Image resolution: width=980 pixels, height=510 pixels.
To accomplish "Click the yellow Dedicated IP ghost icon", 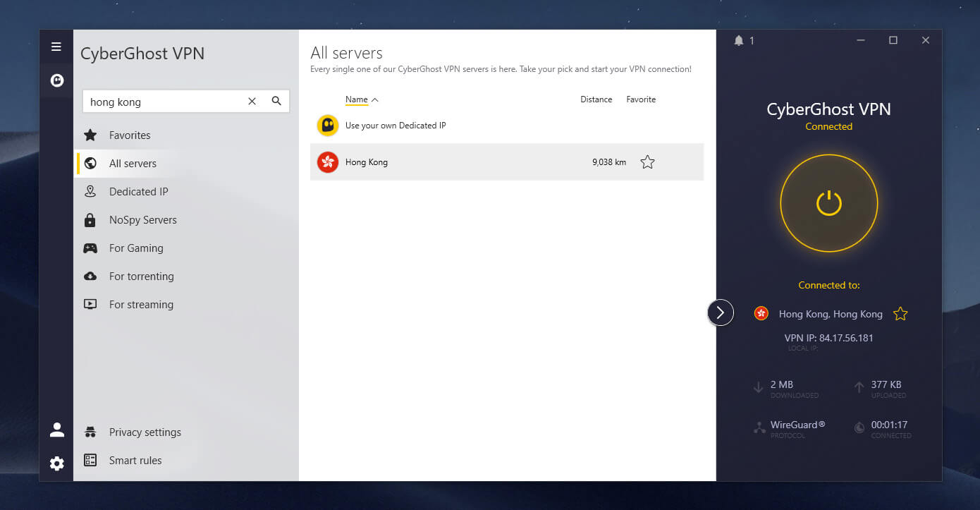I will pos(328,126).
